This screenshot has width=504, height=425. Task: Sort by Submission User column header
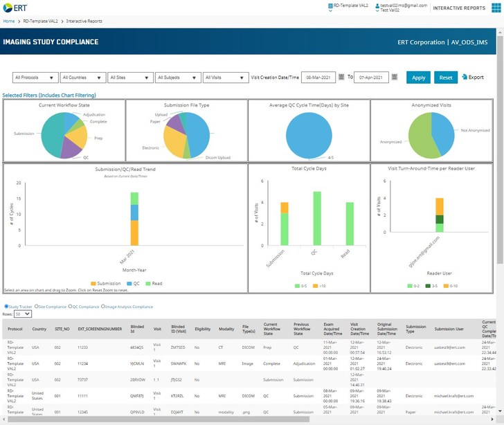coord(449,329)
